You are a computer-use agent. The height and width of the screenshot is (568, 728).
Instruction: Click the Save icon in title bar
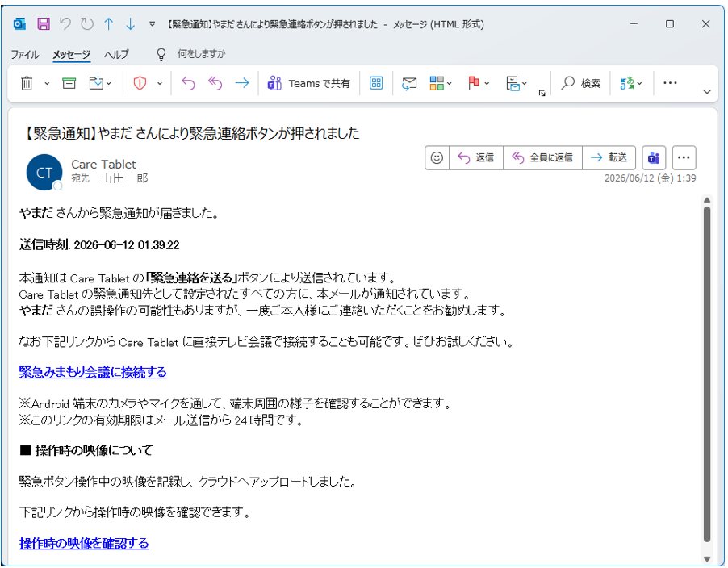pyautogui.click(x=44, y=23)
